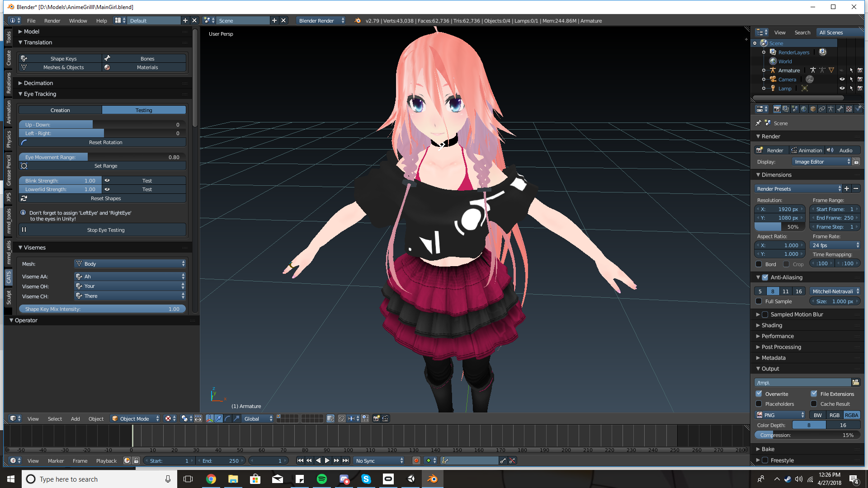
Task: Adjust the Compression percentage slider
Action: pos(807,435)
